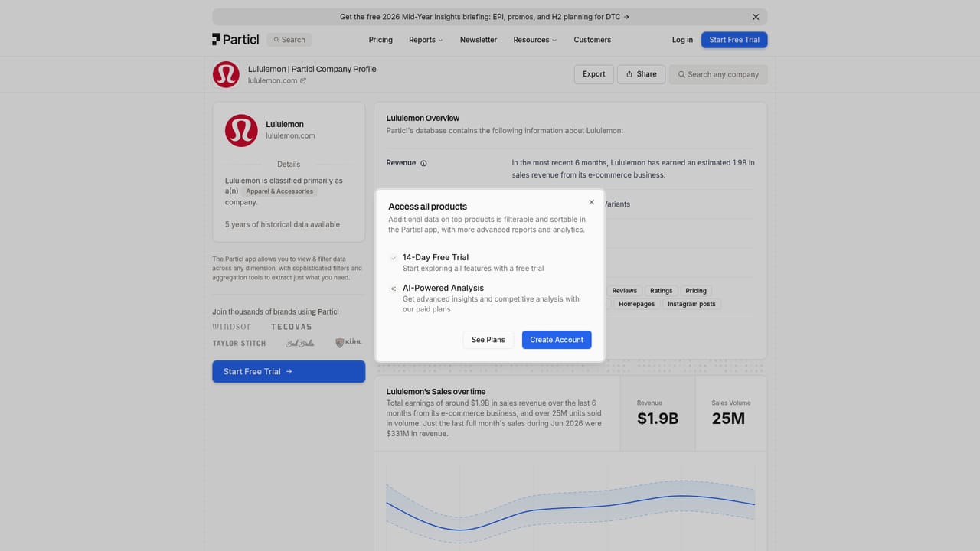This screenshot has width=980, height=551.
Task: Click the sidebar Start Free Trial button
Action: point(289,372)
